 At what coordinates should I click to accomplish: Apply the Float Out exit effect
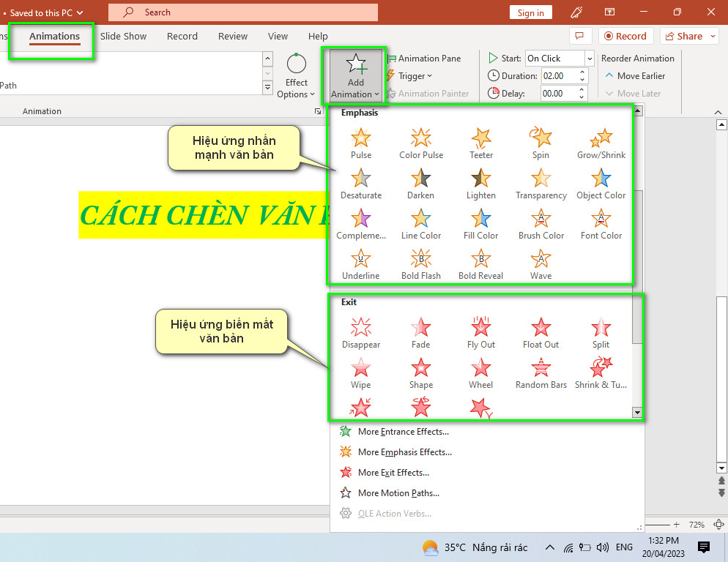click(x=541, y=333)
